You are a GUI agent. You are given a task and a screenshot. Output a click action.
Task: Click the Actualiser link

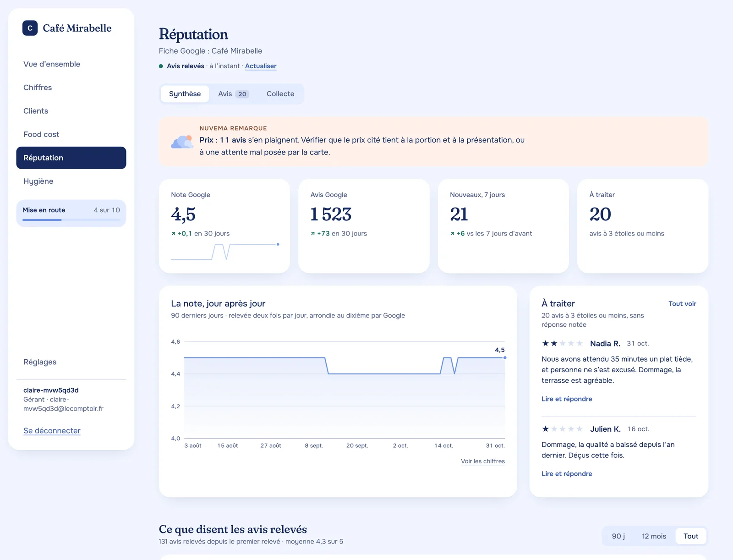[261, 66]
